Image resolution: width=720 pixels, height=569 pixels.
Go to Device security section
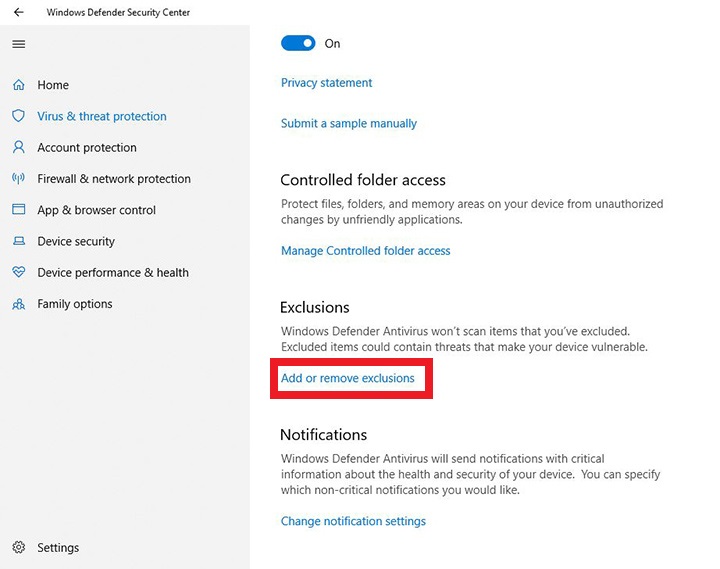76,241
